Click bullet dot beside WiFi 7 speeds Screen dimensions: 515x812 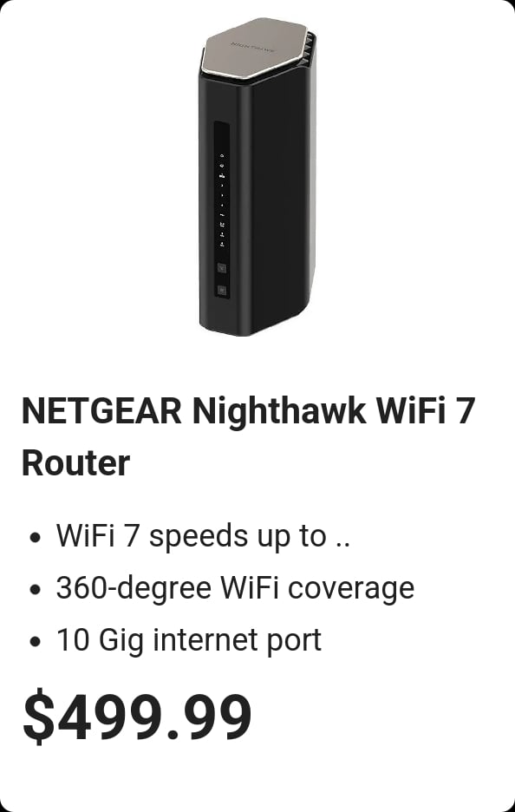tap(36, 537)
